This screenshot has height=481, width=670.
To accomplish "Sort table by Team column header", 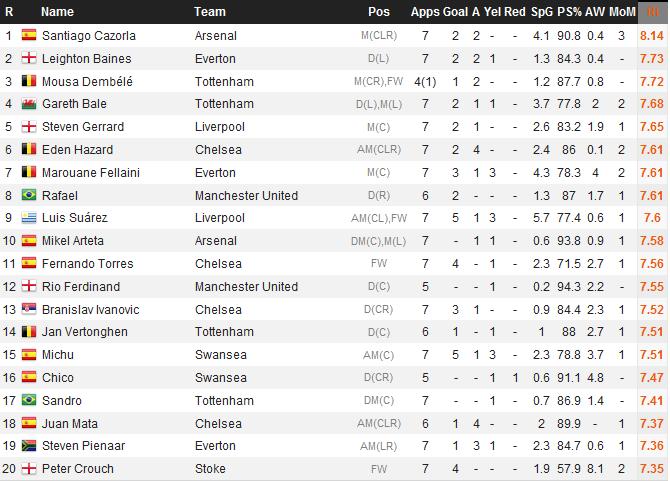I will click(x=210, y=12).
